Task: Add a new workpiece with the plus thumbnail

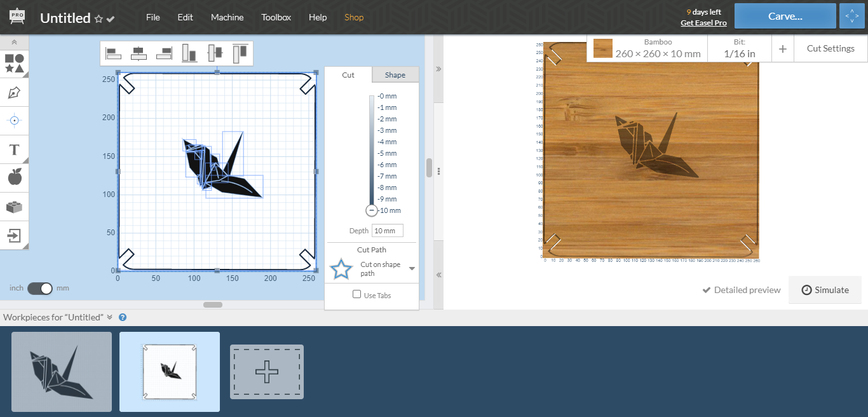Action: (x=266, y=371)
